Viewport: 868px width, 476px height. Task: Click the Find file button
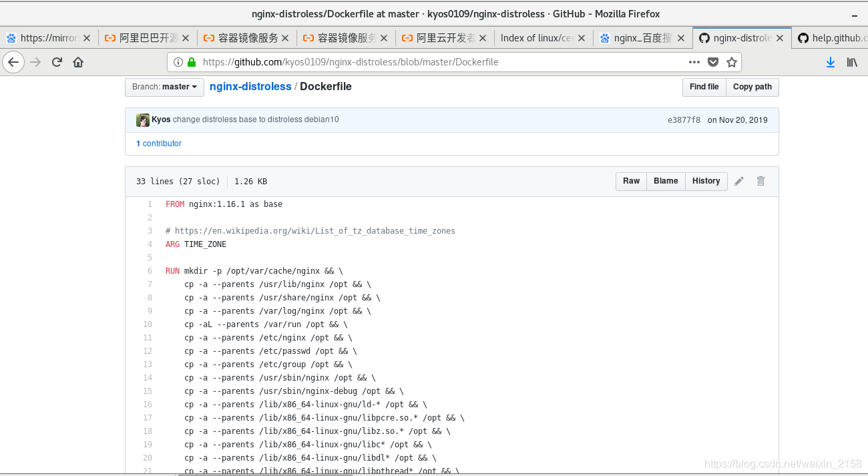pyautogui.click(x=704, y=87)
